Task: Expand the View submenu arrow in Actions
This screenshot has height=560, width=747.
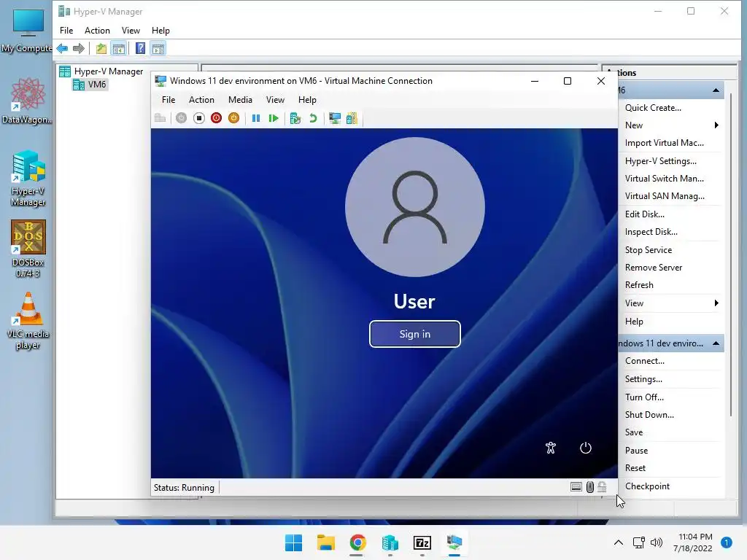Action: click(716, 303)
